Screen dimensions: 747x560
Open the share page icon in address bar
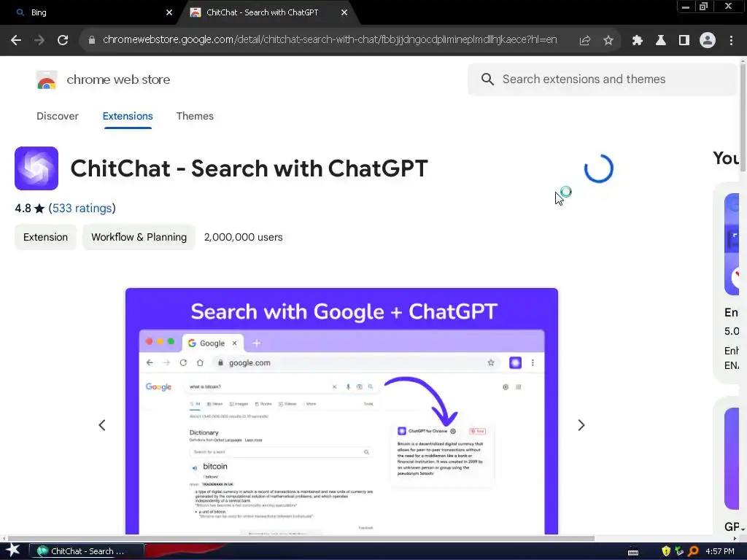pyautogui.click(x=584, y=41)
